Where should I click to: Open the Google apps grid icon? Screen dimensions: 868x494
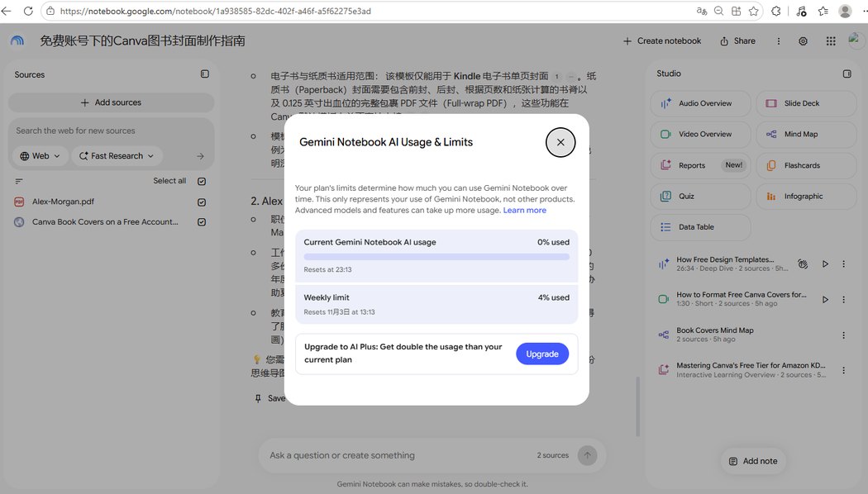click(830, 41)
